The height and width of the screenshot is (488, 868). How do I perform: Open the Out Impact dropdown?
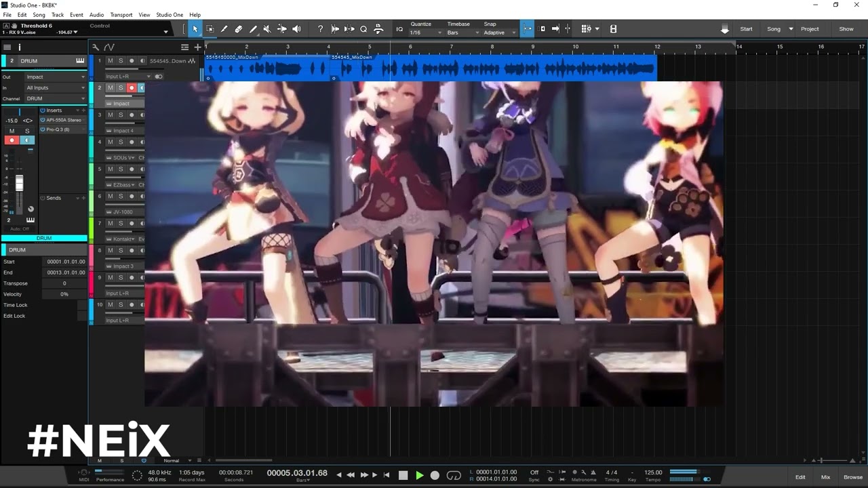[56, 77]
